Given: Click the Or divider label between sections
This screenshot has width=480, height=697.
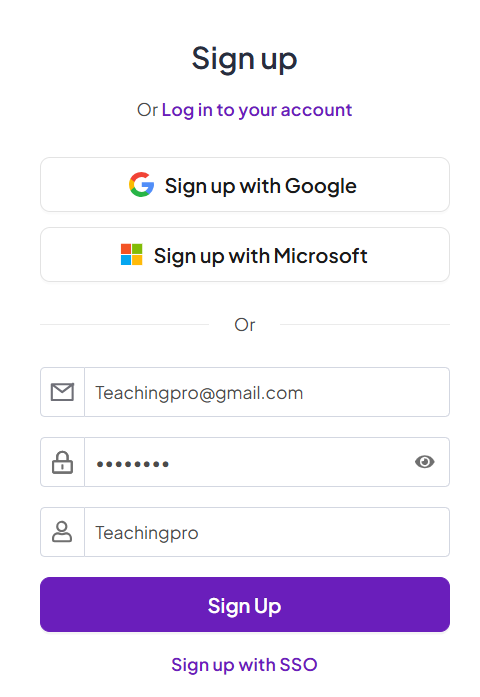Looking at the screenshot, I should tap(245, 325).
